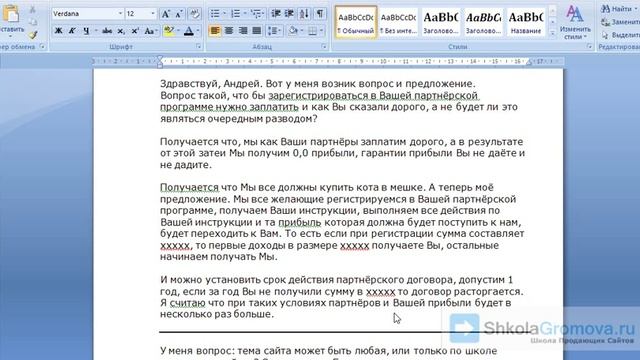Click the underlined word 'считаю' in the last paragraph
640x360 pixels.
[187, 303]
